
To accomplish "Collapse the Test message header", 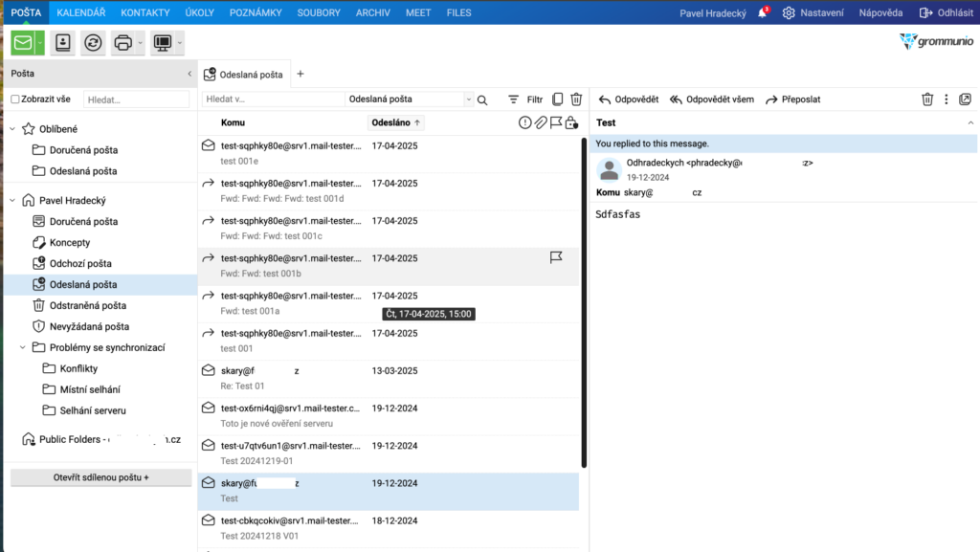I will pos(970,123).
